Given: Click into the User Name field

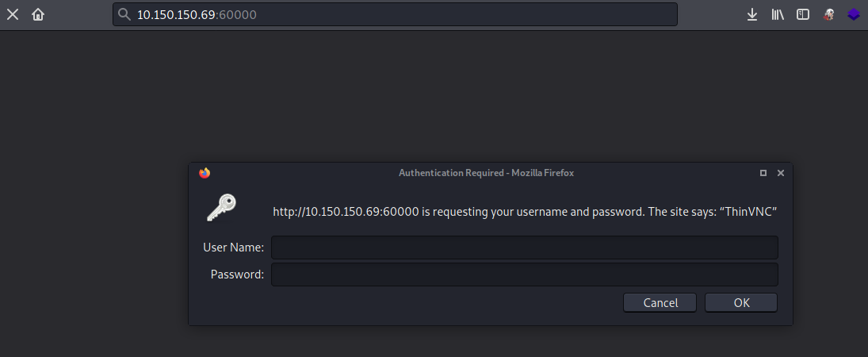Looking at the screenshot, I should [524, 248].
